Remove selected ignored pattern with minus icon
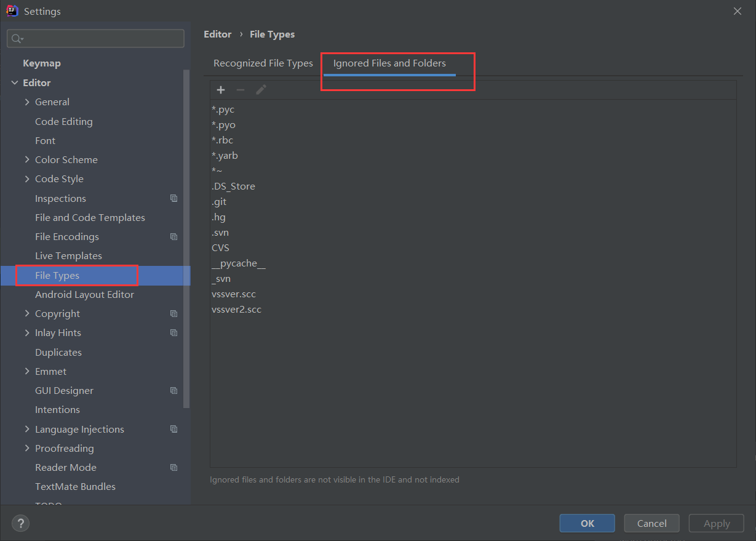 (x=241, y=90)
